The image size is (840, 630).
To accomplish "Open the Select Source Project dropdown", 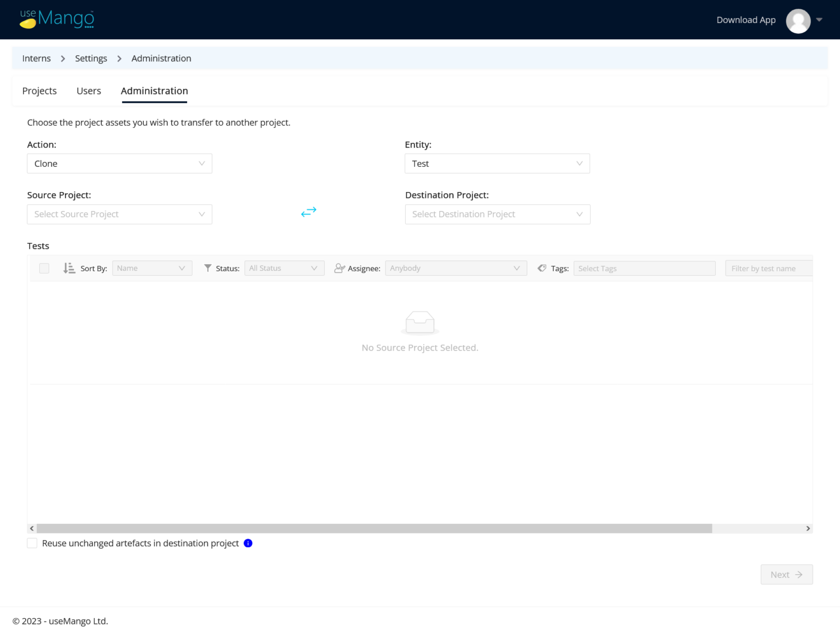I will pos(120,214).
